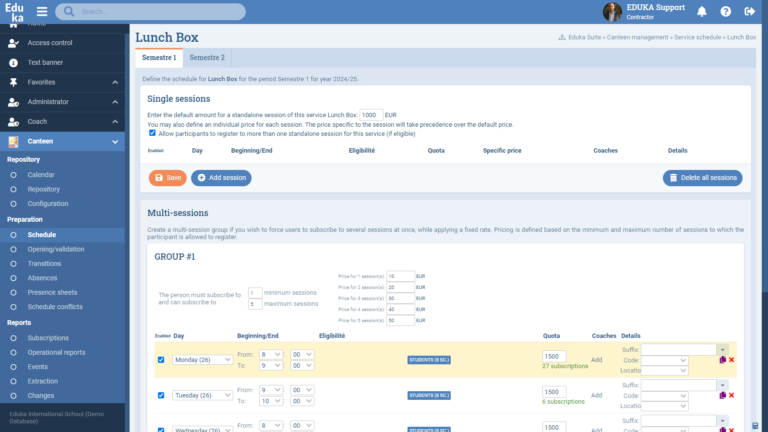Open the Tuesday (26) day dropdown
This screenshot has width=768, height=432.
(x=203, y=395)
